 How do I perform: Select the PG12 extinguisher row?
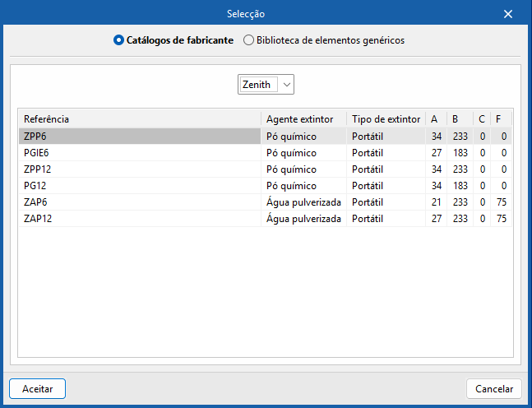pos(140,185)
